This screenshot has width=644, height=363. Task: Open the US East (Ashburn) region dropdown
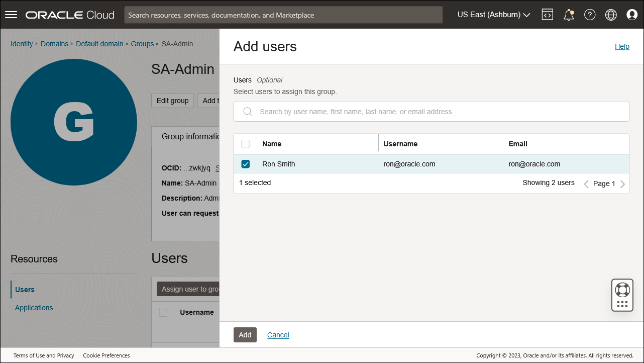click(493, 14)
